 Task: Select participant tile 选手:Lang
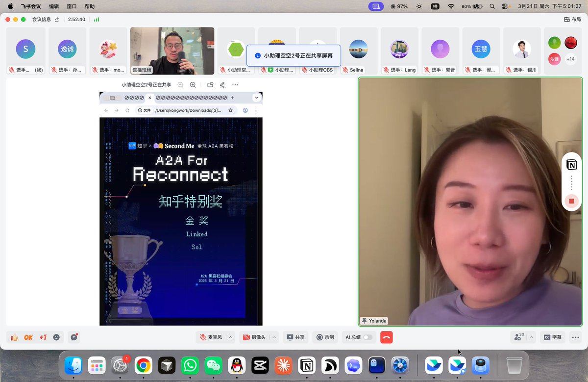(x=399, y=51)
